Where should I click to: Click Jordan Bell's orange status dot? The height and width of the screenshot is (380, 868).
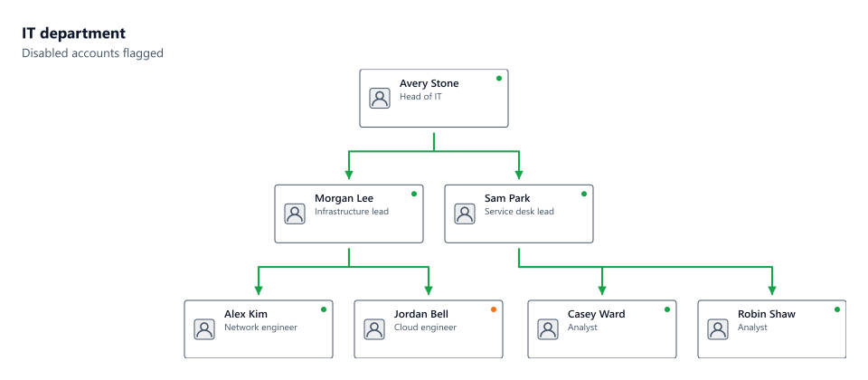pyautogui.click(x=494, y=309)
